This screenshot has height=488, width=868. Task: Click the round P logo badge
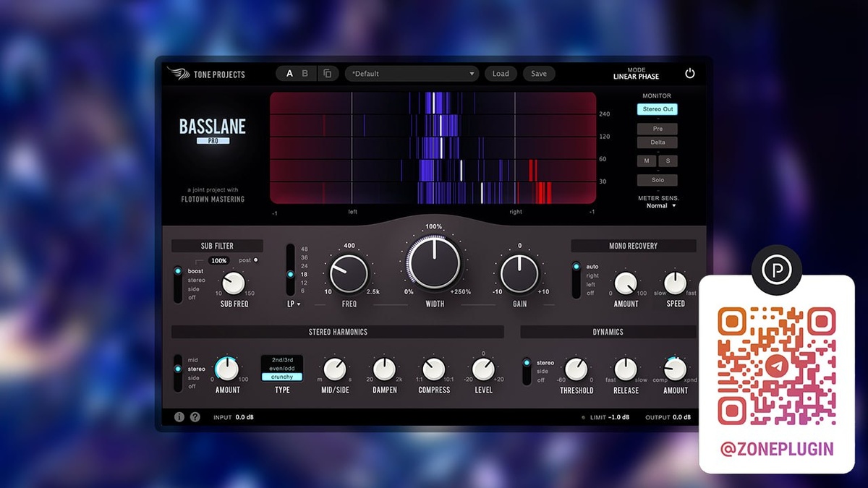777,270
